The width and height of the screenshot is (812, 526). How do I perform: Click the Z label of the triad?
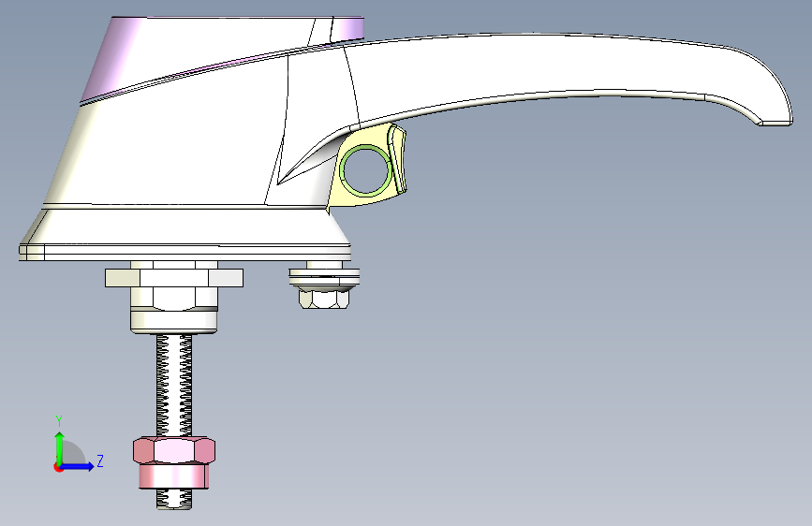pos(100,460)
